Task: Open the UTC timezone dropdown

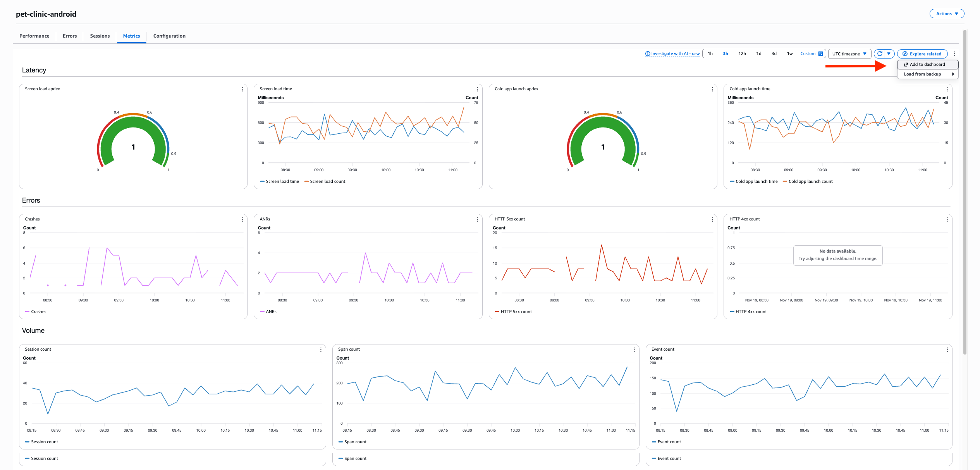Action: 849,54
